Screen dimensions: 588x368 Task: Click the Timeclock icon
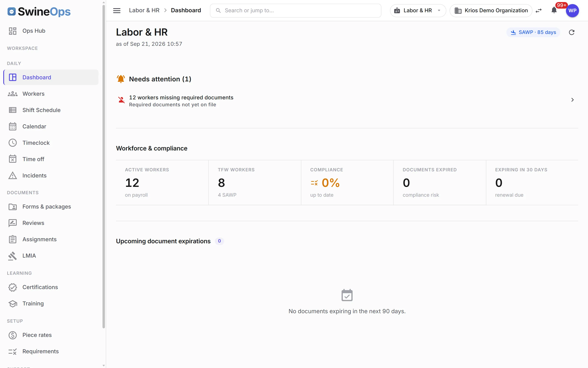13,143
